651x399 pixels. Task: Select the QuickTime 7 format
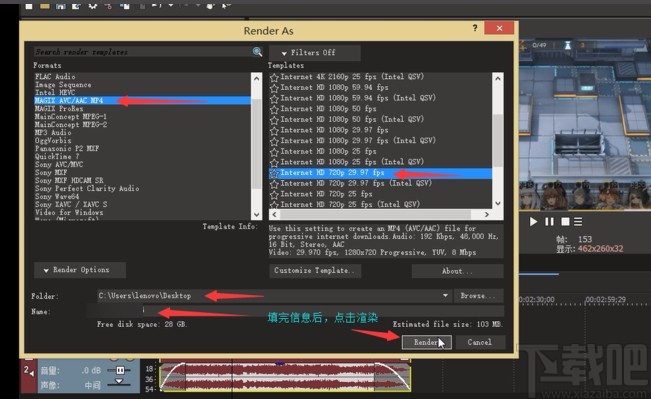(57, 156)
